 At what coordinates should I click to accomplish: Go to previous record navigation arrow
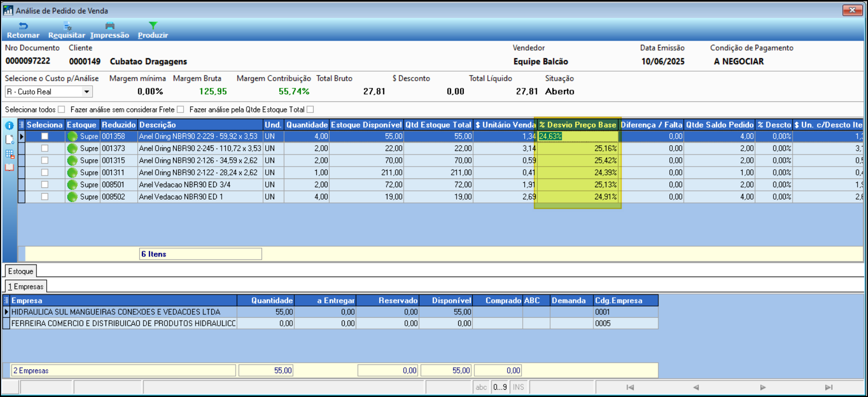[696, 387]
